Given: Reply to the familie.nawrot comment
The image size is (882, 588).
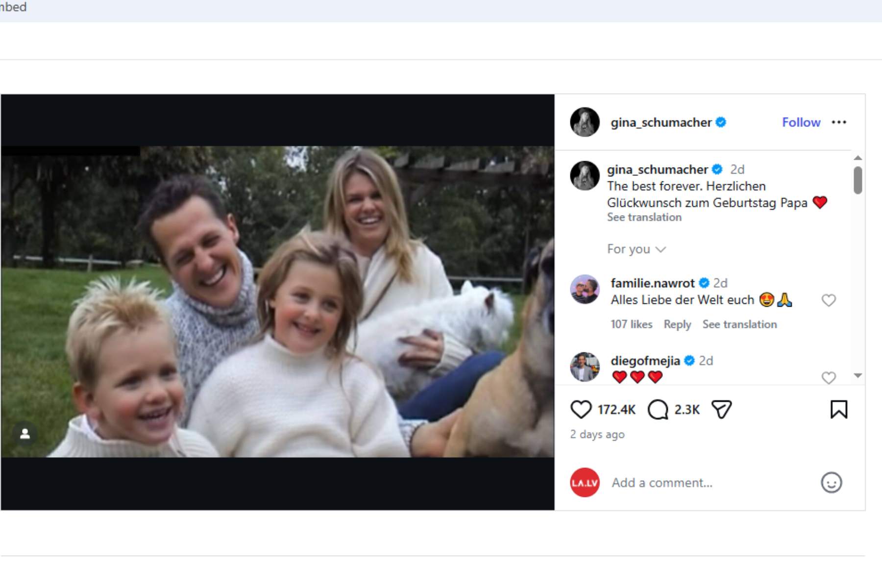Looking at the screenshot, I should [x=677, y=324].
